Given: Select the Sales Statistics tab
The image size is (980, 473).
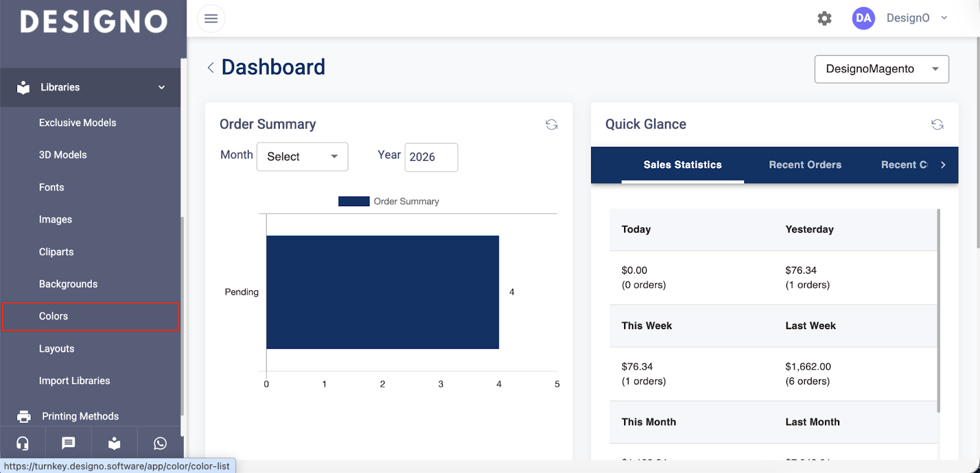Looking at the screenshot, I should coord(682,165).
